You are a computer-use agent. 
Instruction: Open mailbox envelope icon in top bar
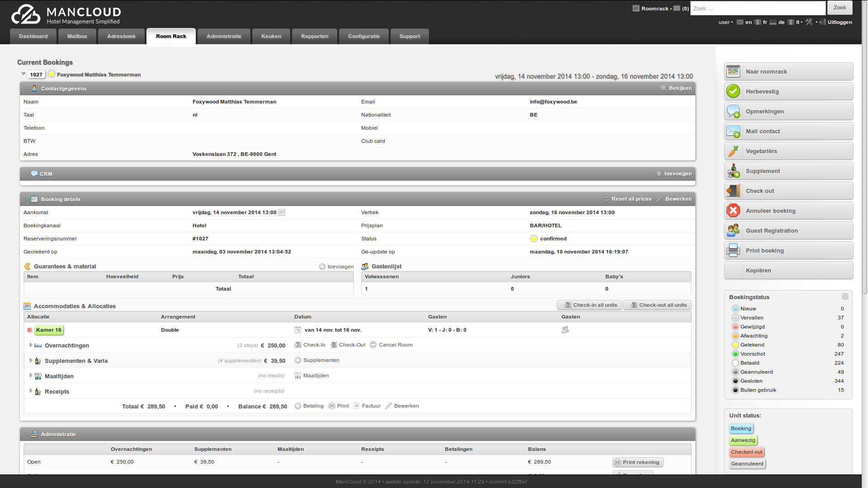(676, 8)
